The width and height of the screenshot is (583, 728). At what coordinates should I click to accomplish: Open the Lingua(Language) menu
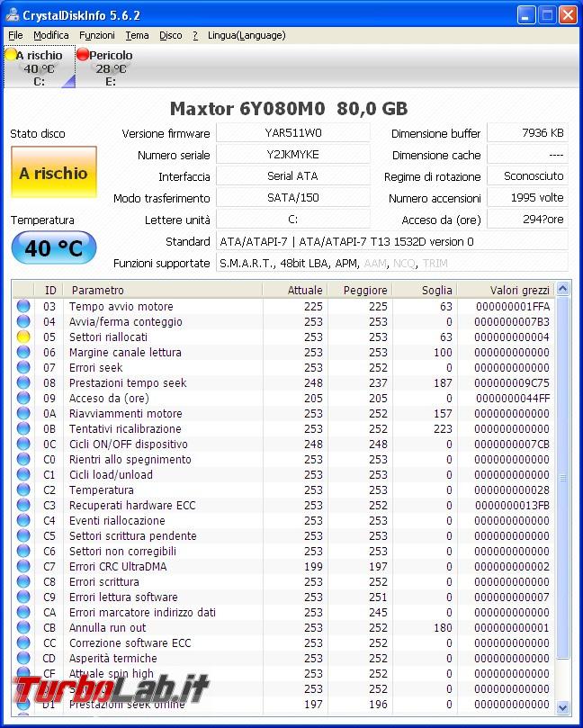pos(247,35)
